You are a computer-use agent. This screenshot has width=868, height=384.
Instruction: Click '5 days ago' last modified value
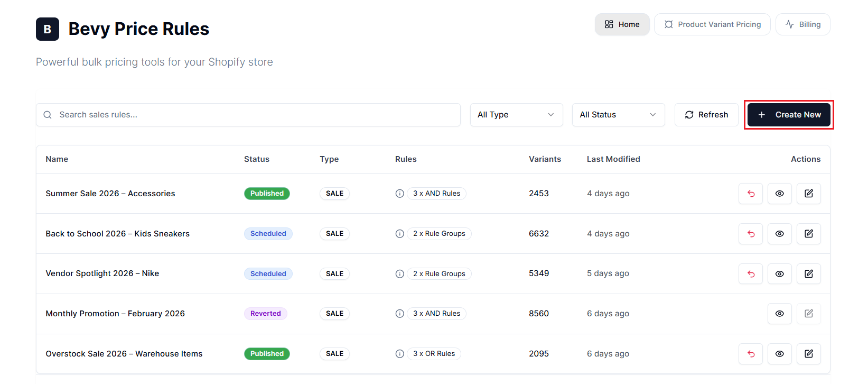click(608, 273)
